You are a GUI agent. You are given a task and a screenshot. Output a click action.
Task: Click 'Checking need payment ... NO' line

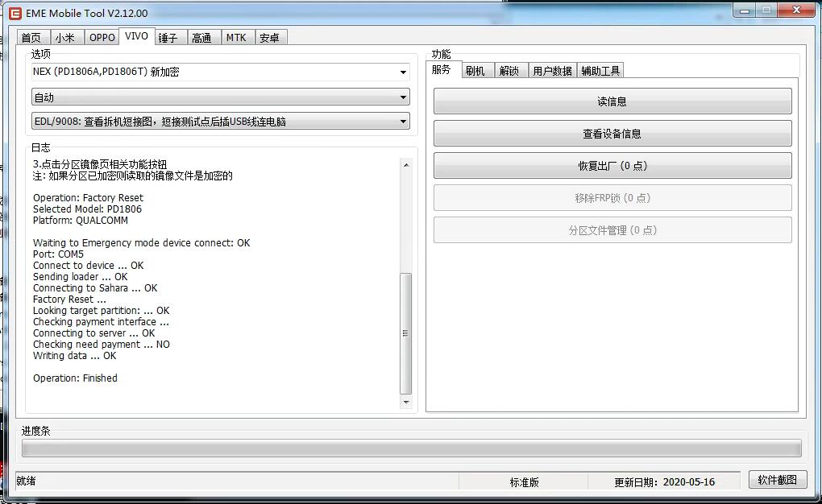tap(102, 345)
